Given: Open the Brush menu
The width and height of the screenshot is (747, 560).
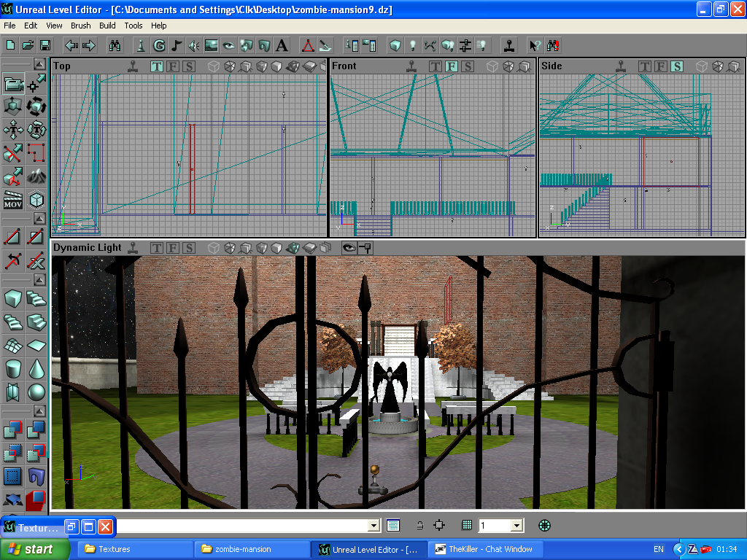Looking at the screenshot, I should 80,26.
